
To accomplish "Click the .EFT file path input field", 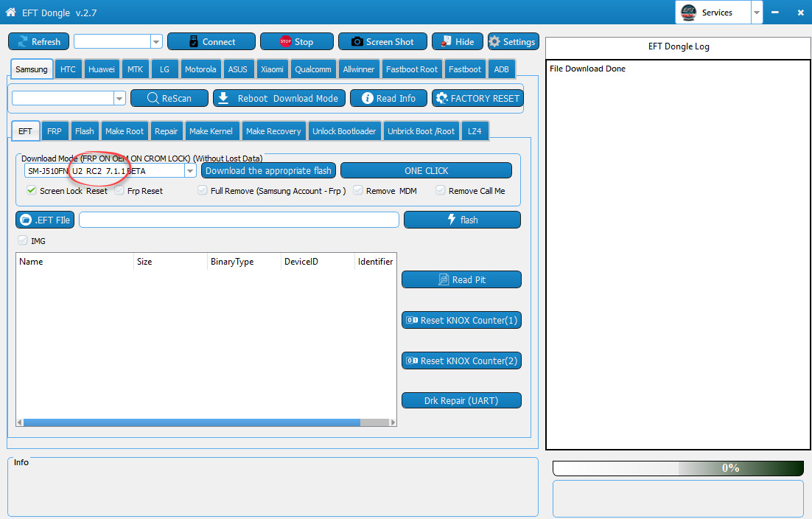I will [239, 220].
